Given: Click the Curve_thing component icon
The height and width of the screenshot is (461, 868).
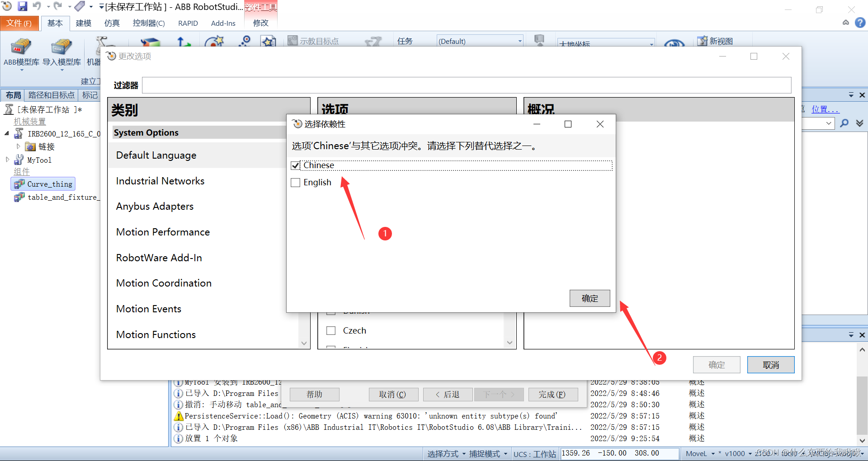Looking at the screenshot, I should tap(19, 184).
